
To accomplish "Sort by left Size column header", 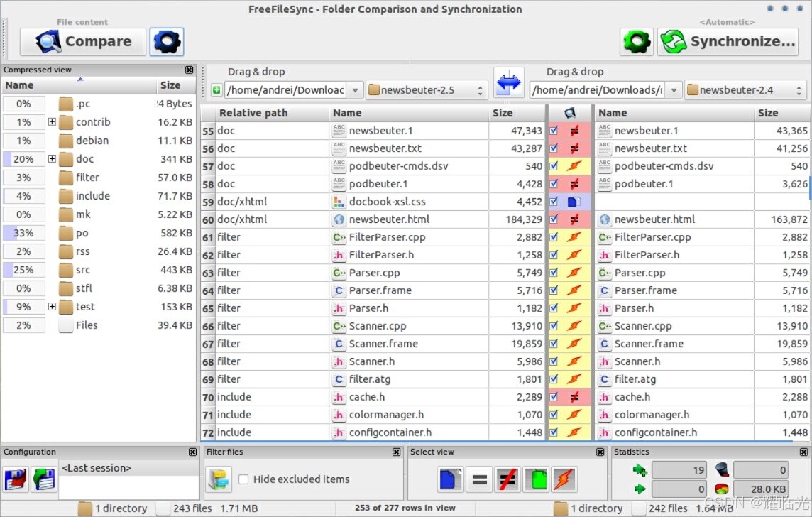I will tap(517, 113).
